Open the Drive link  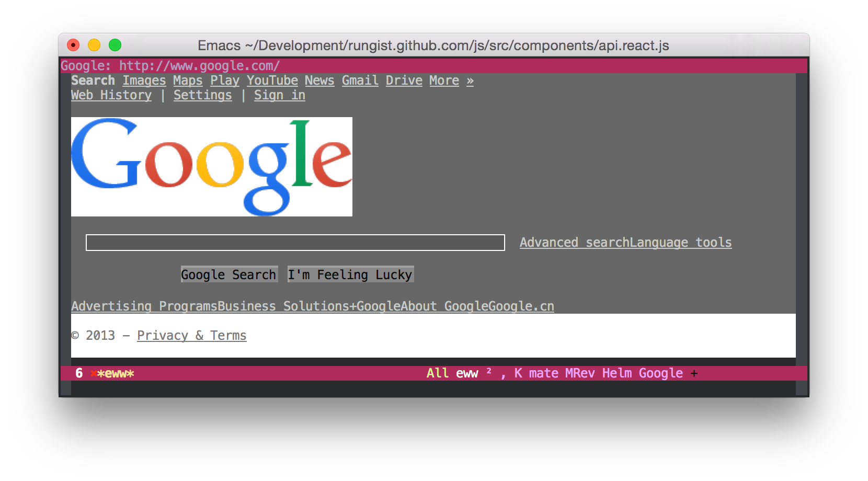(404, 81)
